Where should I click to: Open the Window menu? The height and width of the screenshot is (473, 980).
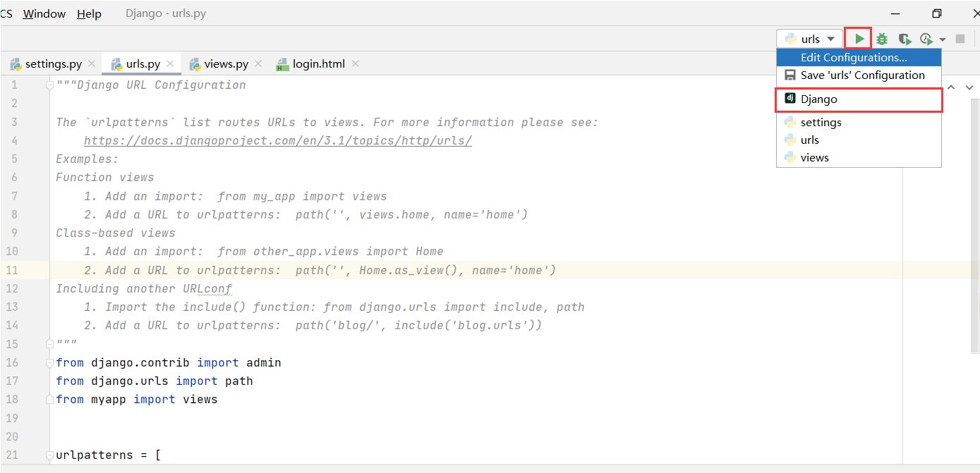44,13
